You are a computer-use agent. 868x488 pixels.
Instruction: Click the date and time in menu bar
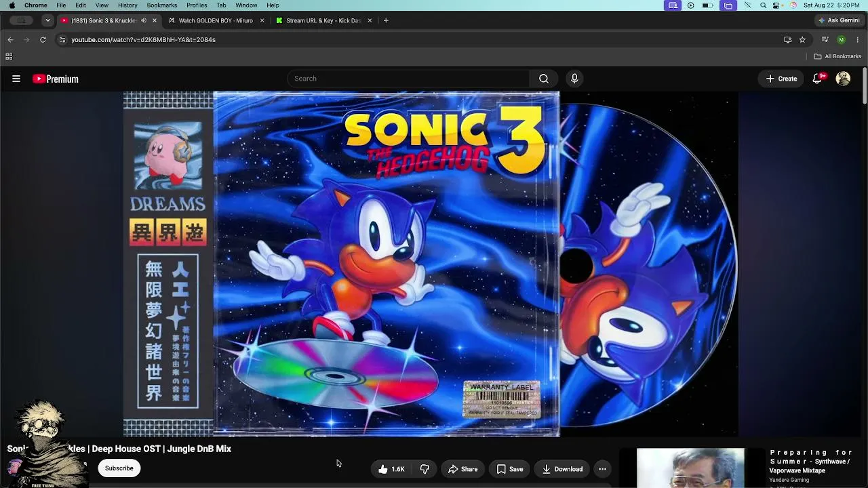[x=832, y=5]
